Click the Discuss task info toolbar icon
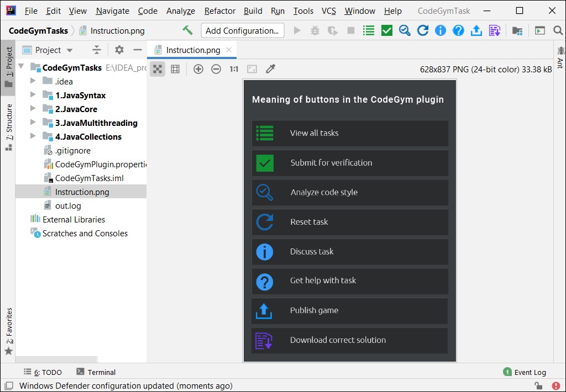 441,30
